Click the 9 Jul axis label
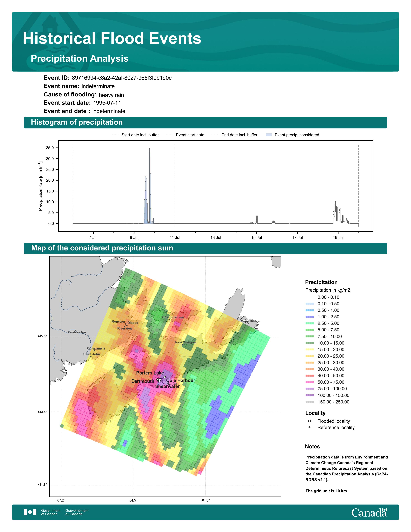This screenshot has width=411, height=532. (x=134, y=237)
